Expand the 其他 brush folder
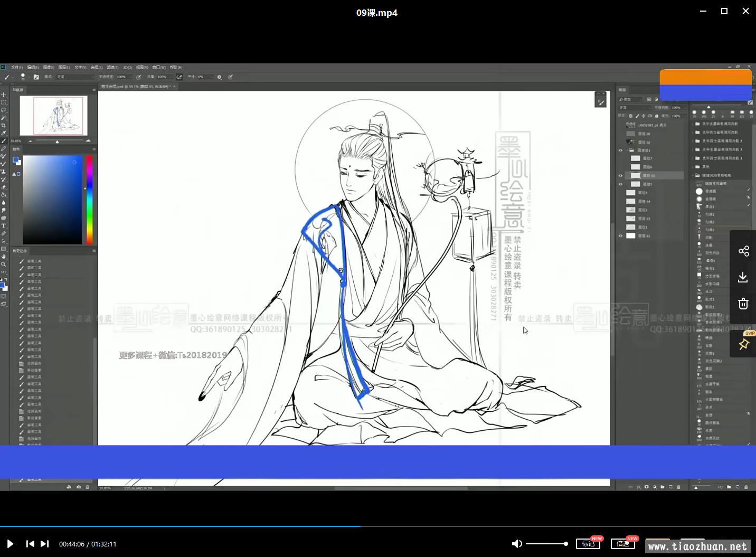Viewport: 756px width, 557px height. point(693,167)
